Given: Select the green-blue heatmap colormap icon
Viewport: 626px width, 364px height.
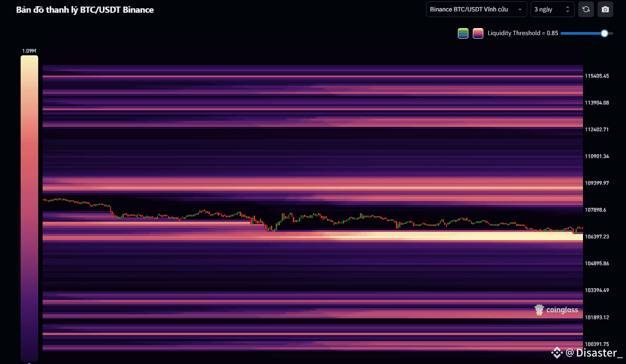Looking at the screenshot, I should [463, 33].
